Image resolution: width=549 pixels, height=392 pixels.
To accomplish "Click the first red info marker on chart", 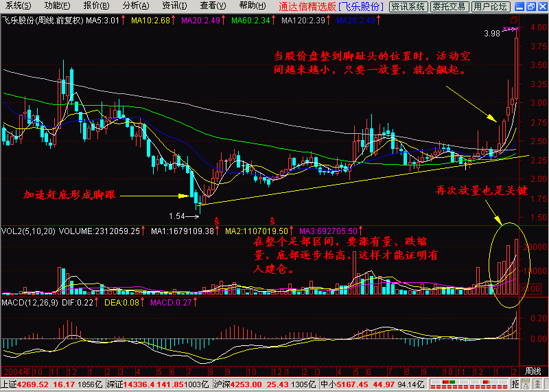I will click(218, 221).
